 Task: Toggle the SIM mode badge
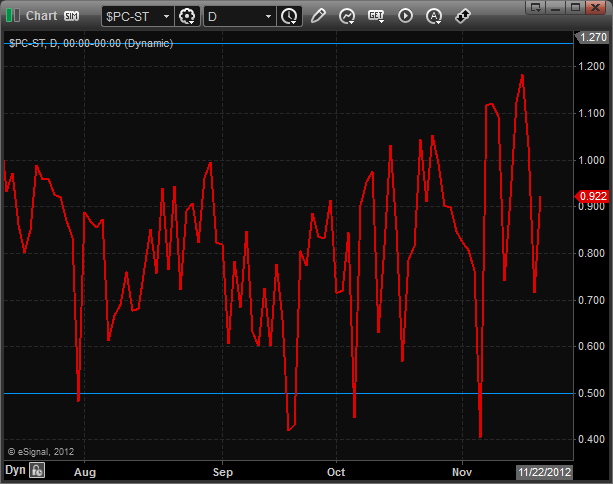point(71,16)
